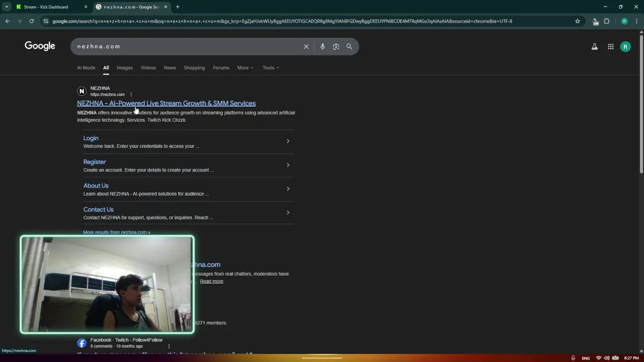644x362 pixels.
Task: Open Facebook · Twitch - Follow4Follow source
Action: pos(126,340)
